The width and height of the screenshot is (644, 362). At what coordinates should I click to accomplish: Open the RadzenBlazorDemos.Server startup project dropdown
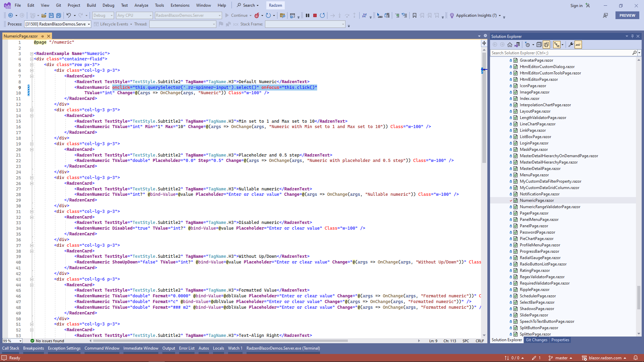188,15
